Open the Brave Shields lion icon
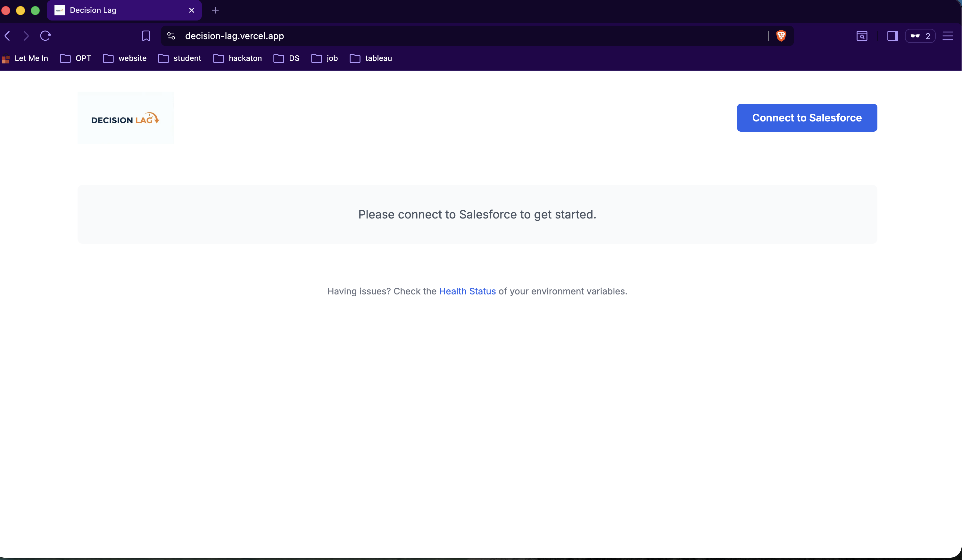This screenshot has height=560, width=962. [781, 36]
